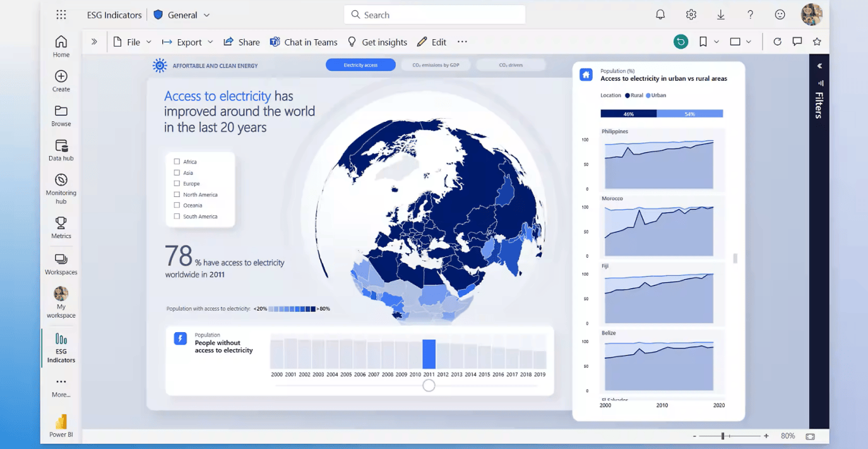
Task: Tick the Europe continent checkbox
Action: 177,184
